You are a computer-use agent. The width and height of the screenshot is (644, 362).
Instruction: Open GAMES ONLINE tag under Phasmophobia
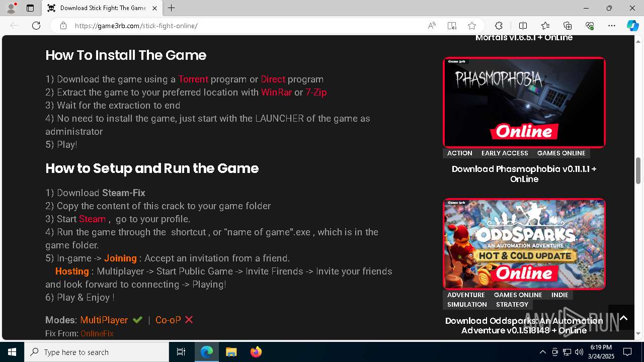pos(561,153)
